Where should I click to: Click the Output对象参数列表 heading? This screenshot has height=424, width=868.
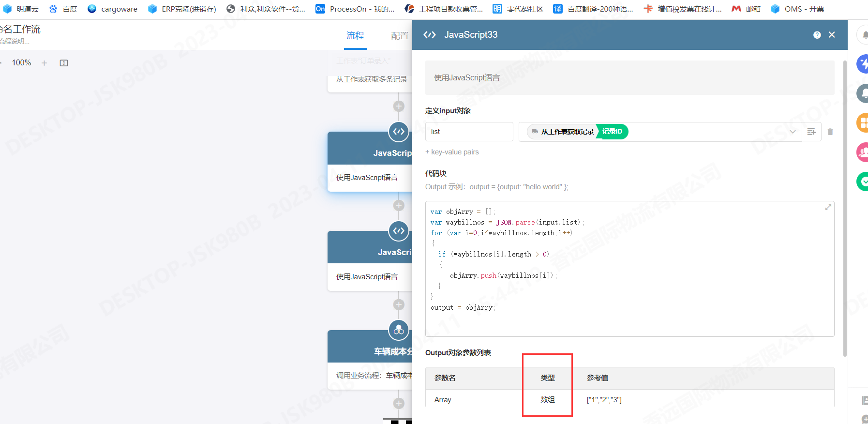(458, 353)
